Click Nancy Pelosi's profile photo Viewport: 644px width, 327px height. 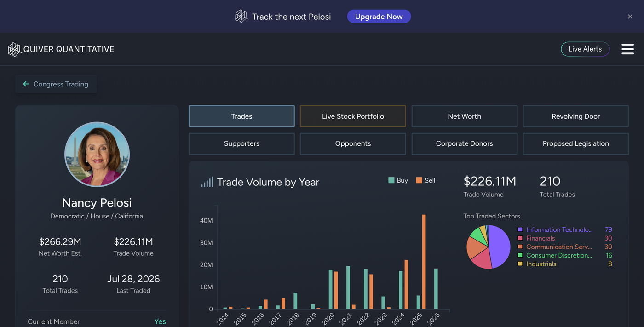pyautogui.click(x=97, y=154)
